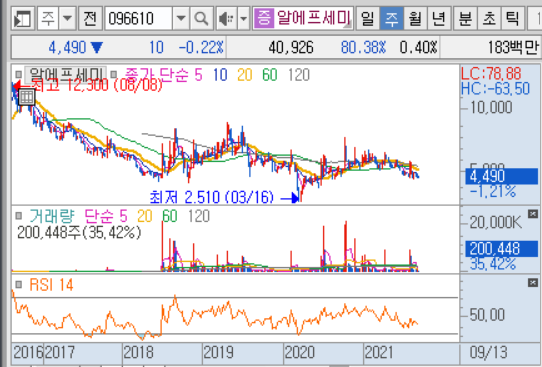Click the 60-period MA legend in price panel
The height and width of the screenshot is (367, 542).
(270, 75)
